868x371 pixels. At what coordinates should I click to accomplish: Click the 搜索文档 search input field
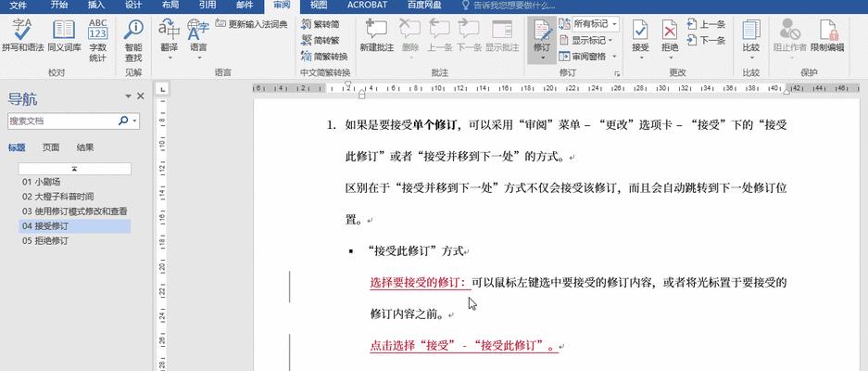pyautogui.click(x=60, y=121)
